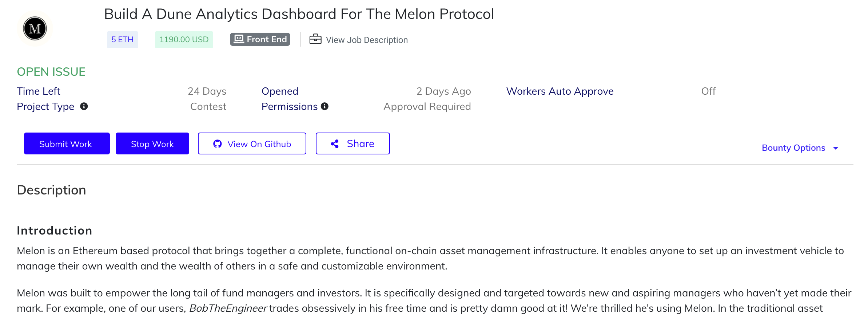Click the Off value for auto approve
The height and width of the screenshot is (319, 868).
(708, 91)
